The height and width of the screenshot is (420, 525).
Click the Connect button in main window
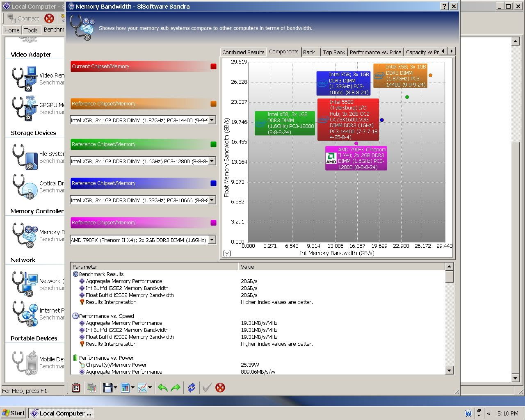coord(23,18)
